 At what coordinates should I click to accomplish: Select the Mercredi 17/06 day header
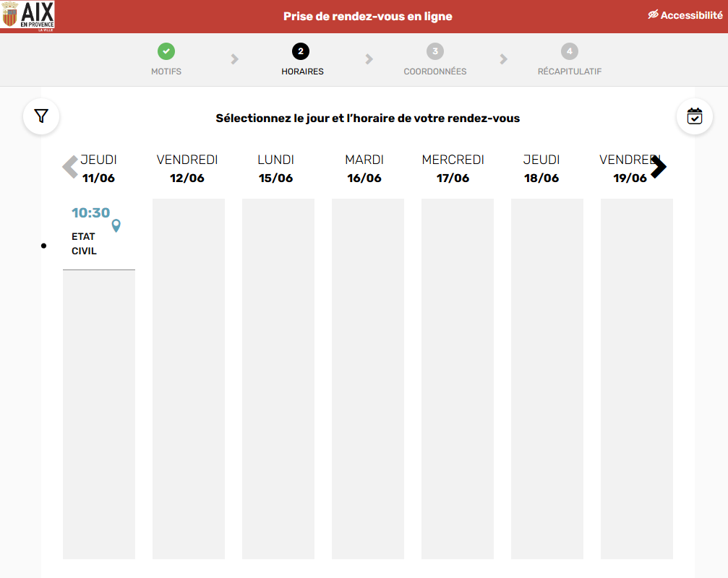[453, 168]
